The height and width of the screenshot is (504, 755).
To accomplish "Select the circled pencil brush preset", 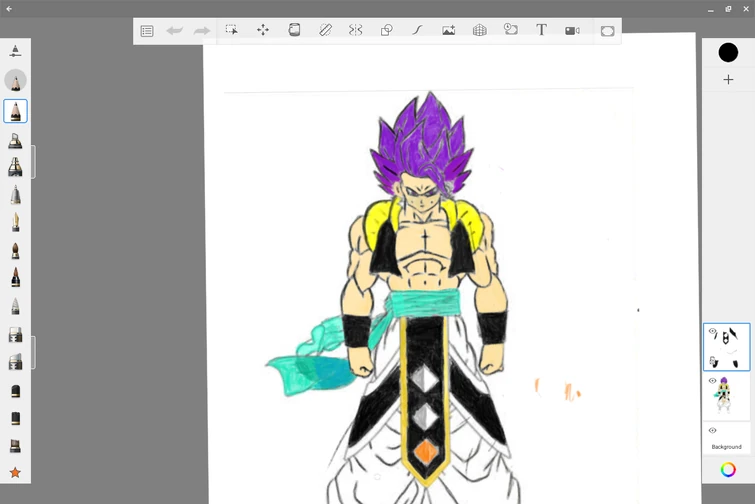I will click(x=15, y=80).
